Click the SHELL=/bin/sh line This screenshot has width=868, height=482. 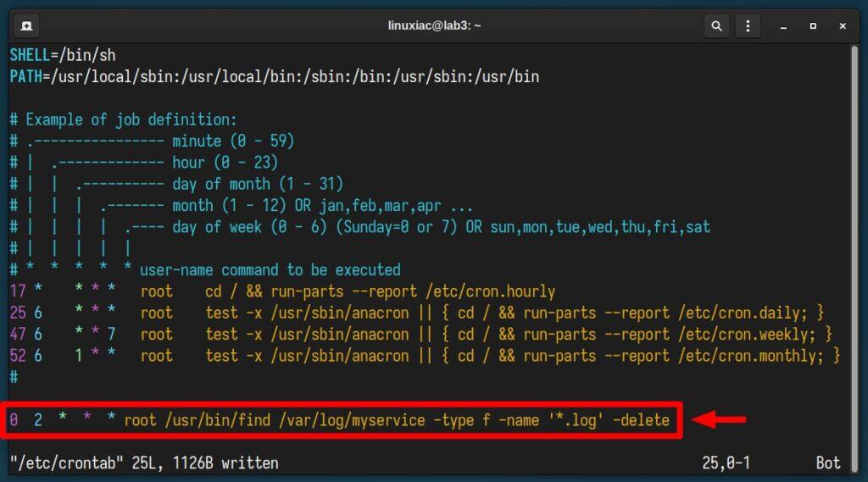click(63, 55)
